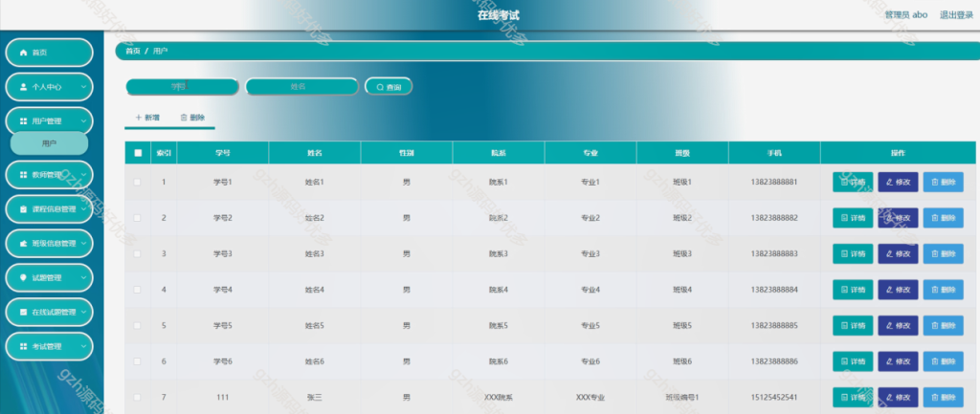980x414 pixels.
Task: Click the home icon in sidebar 首页
Action: (x=24, y=53)
